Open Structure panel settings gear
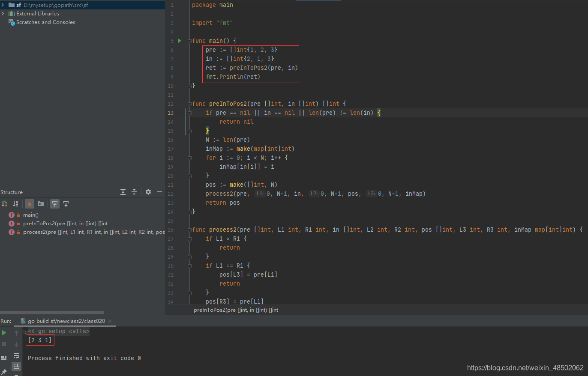 148,192
